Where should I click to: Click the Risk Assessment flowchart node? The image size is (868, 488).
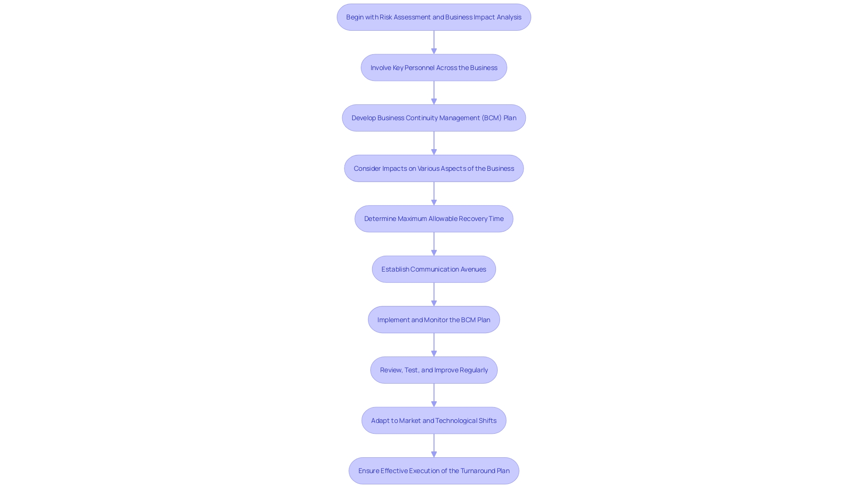point(434,17)
